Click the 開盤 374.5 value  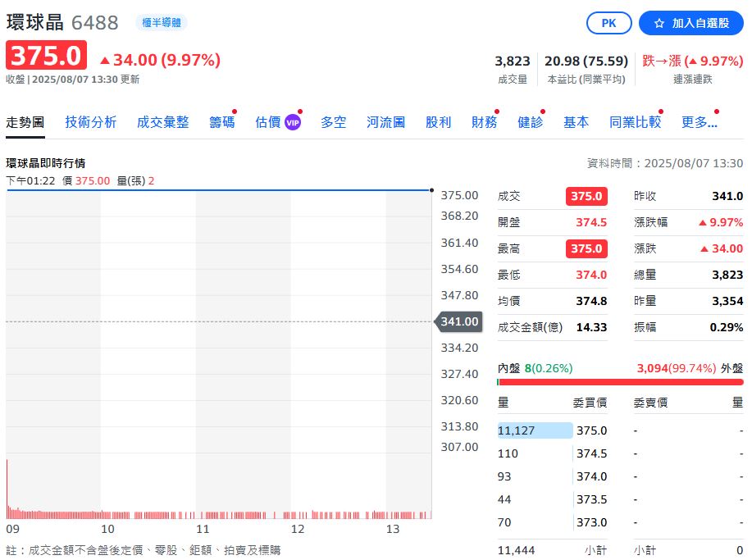click(590, 222)
